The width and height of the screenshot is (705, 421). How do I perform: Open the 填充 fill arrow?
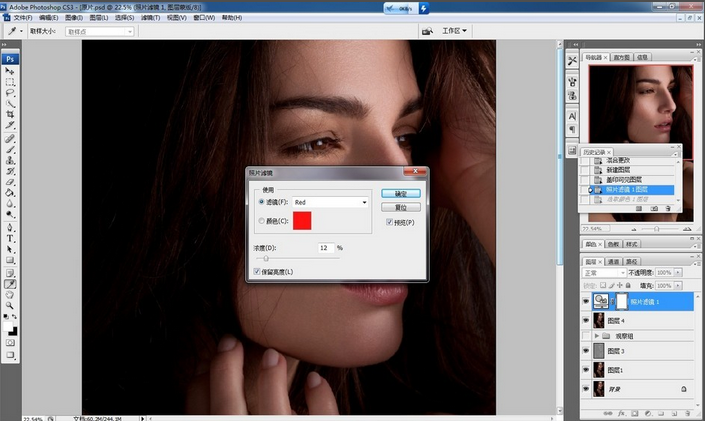(x=678, y=286)
